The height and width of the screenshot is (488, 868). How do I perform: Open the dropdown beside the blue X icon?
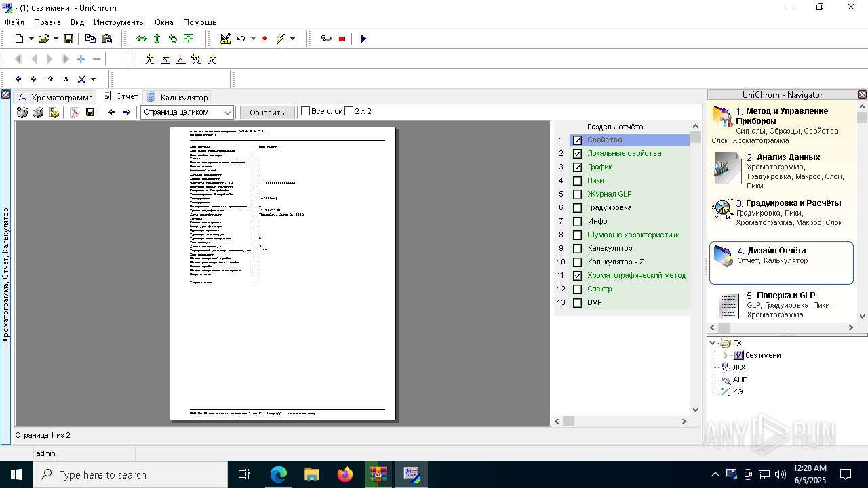[x=93, y=79]
